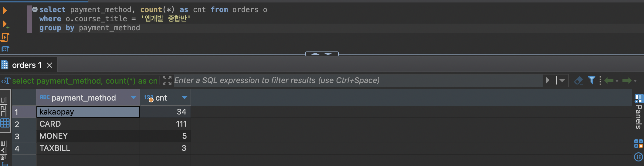This screenshot has width=644, height=166.
Task: Open custom filters with the funnel icon
Action: point(591,80)
